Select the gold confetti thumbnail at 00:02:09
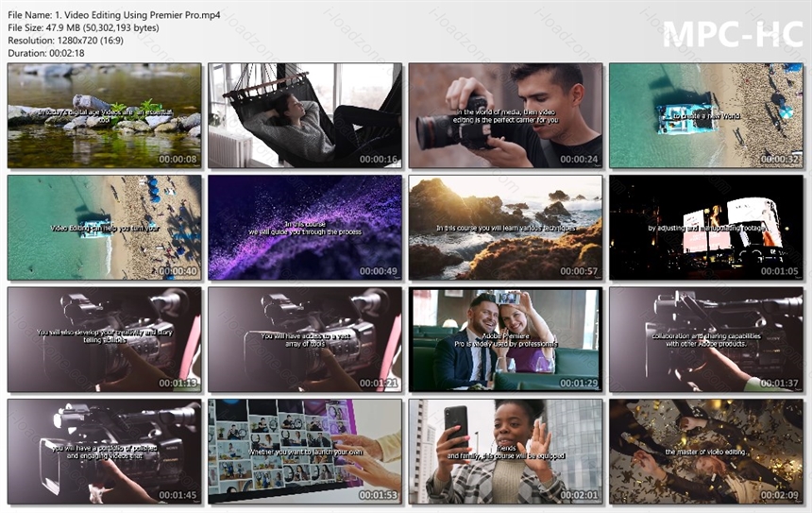Screen dimensions: 812x513 point(706,452)
